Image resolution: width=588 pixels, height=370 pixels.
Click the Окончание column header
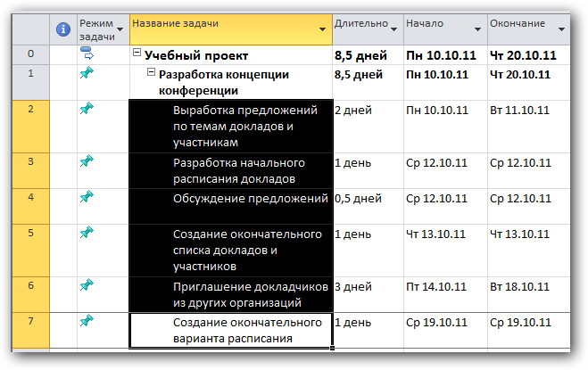pyautogui.click(x=529, y=29)
